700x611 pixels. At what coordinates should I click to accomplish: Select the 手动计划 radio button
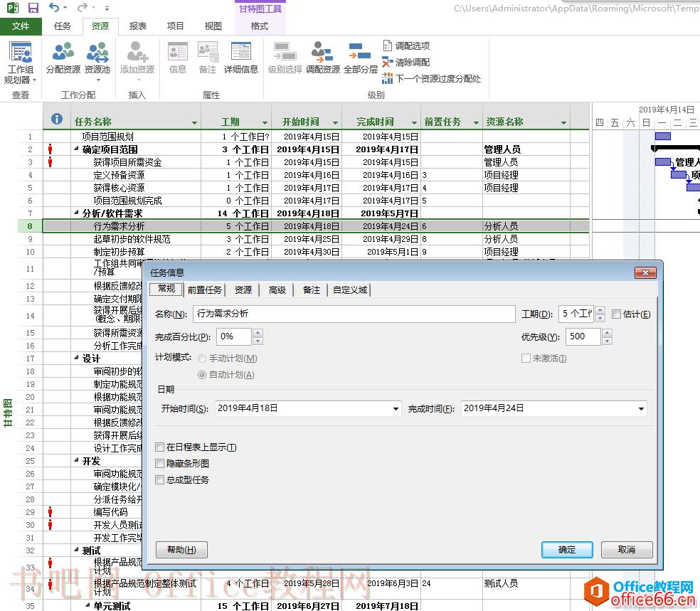pyautogui.click(x=202, y=358)
